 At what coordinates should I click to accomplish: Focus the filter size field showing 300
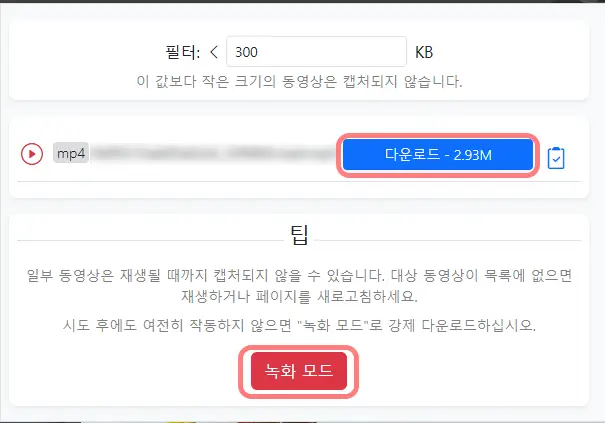click(316, 52)
